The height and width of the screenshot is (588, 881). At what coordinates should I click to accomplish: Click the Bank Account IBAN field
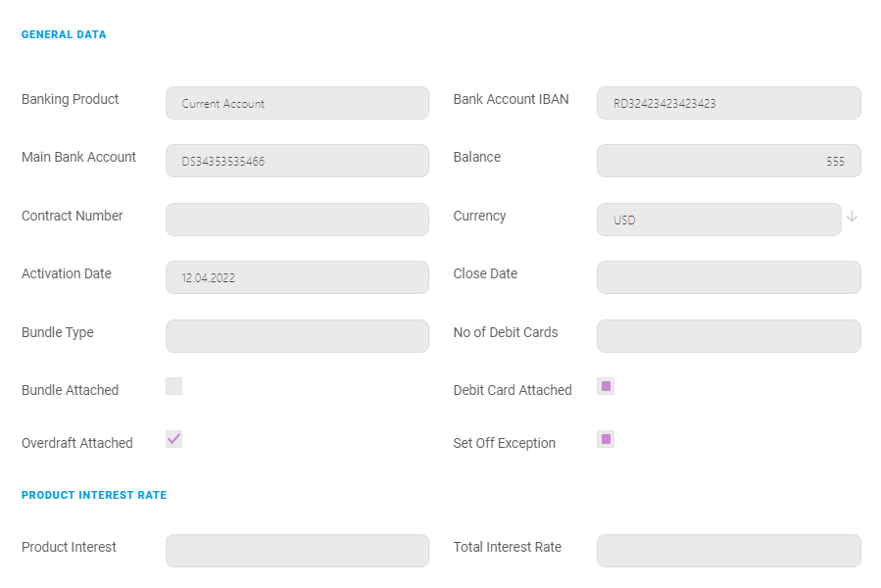tap(728, 103)
